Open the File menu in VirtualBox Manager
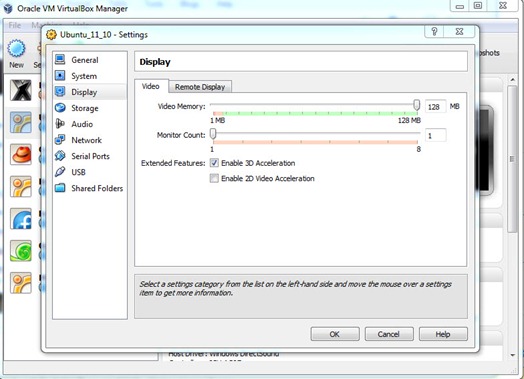The image size is (524, 379). tap(15, 25)
